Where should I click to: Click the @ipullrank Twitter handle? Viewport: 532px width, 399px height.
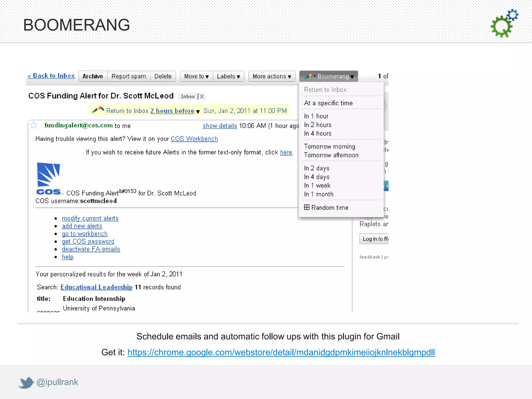57,382
